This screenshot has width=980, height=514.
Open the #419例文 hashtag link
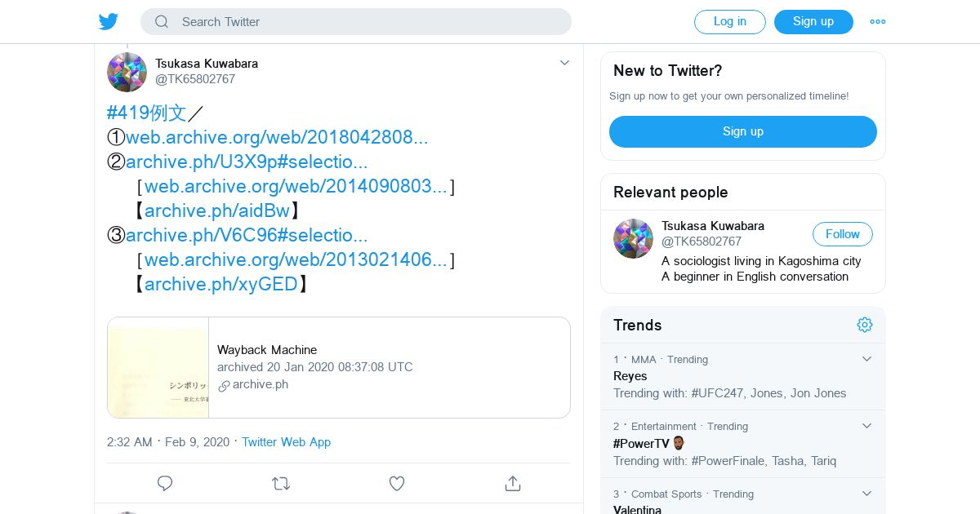147,113
